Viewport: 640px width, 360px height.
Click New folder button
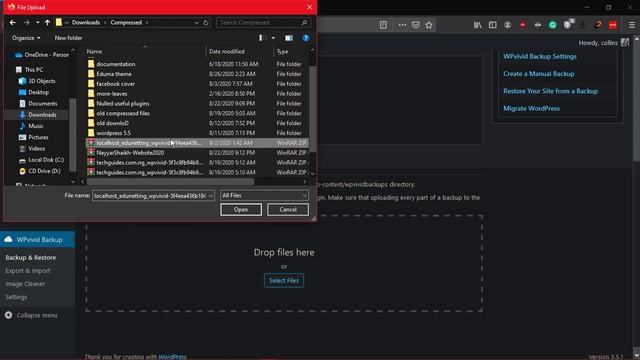(x=68, y=38)
